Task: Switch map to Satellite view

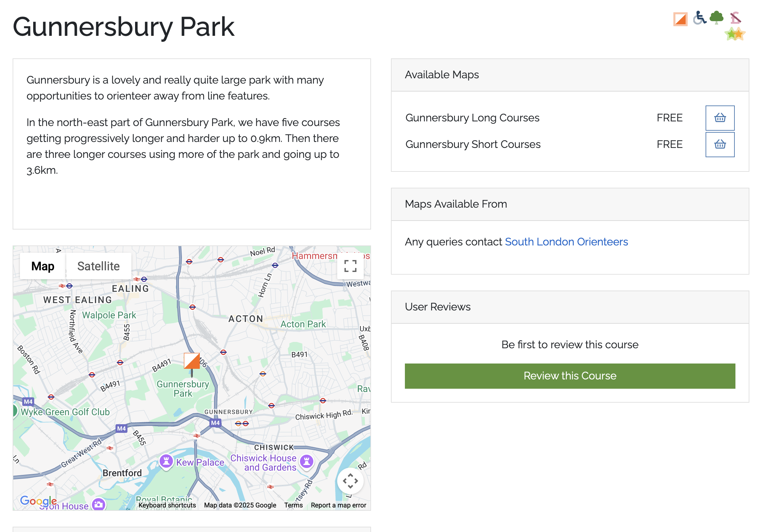Action: coord(98,266)
